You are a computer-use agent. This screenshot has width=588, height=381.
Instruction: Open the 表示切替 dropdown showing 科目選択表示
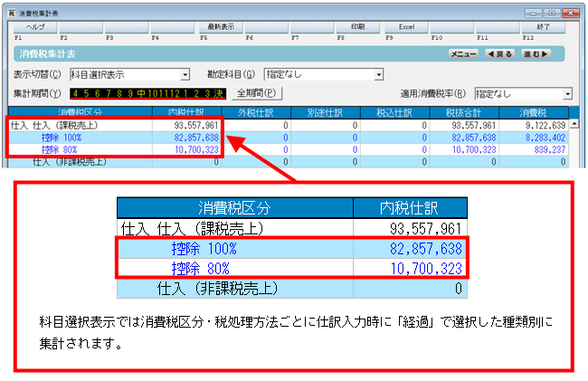click(129, 74)
